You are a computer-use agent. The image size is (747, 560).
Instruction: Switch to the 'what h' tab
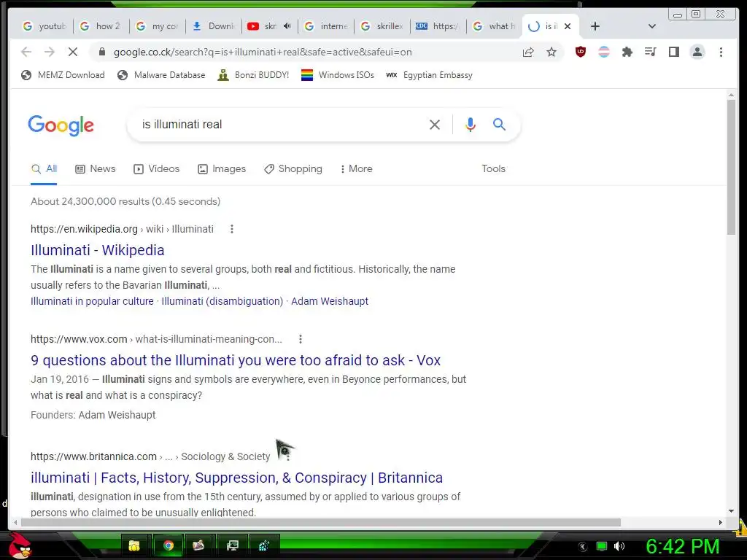point(495,26)
